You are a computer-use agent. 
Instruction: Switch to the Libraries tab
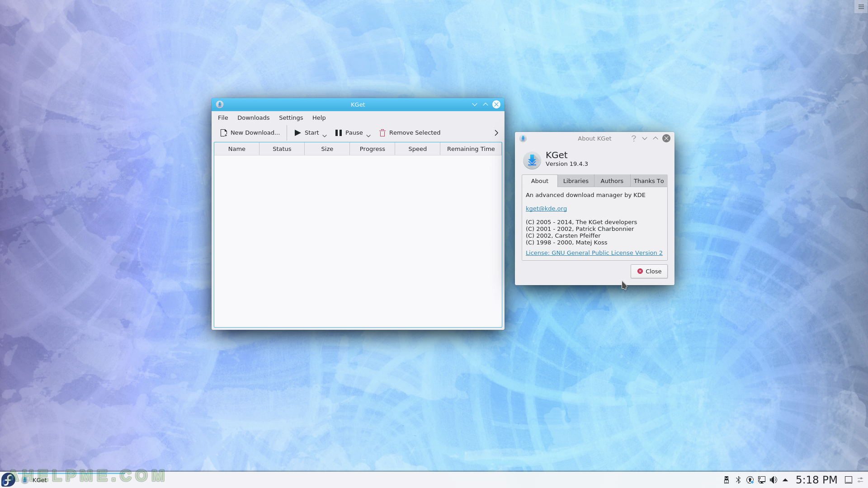point(576,181)
